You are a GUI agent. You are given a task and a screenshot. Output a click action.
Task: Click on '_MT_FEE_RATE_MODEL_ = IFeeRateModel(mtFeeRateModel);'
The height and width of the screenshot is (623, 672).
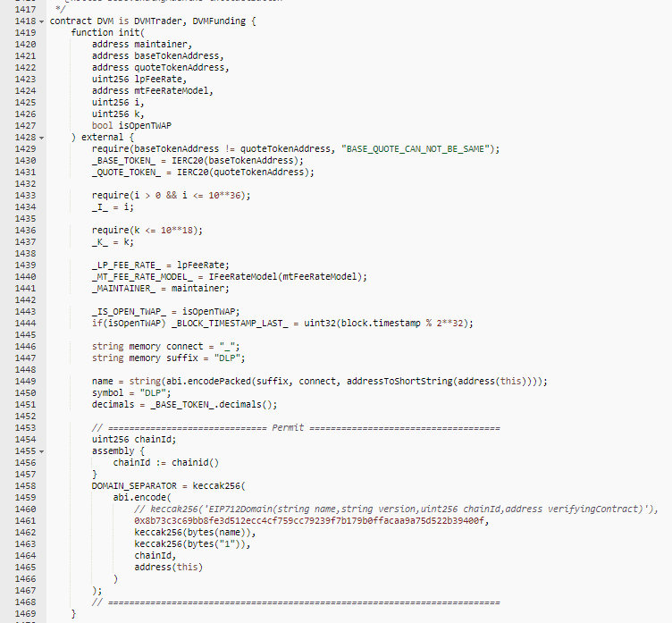click(x=230, y=276)
